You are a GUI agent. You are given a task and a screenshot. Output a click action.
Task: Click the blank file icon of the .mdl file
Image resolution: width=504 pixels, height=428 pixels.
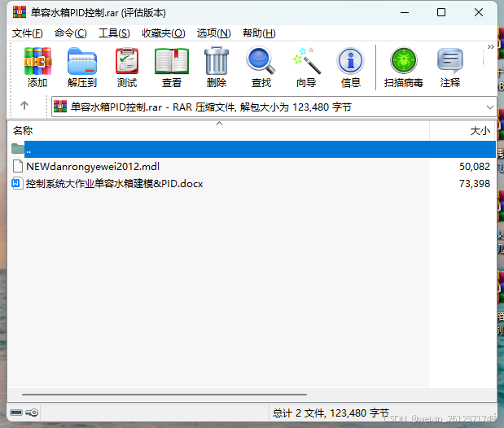[x=18, y=166]
